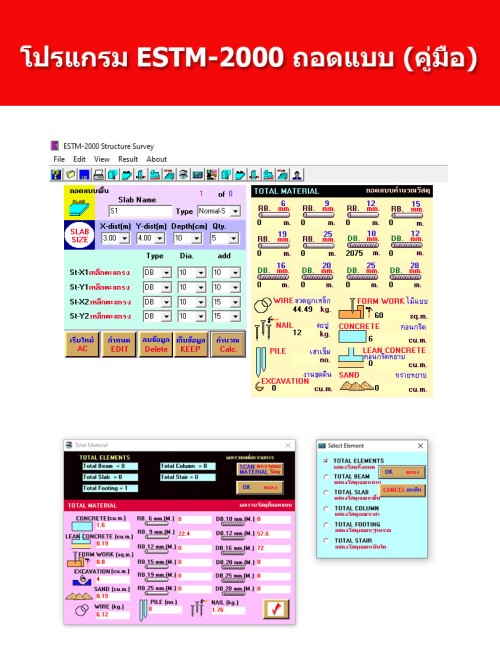Screen dimensions: 500x647
Task: Open the Edit menu
Action: (x=79, y=159)
